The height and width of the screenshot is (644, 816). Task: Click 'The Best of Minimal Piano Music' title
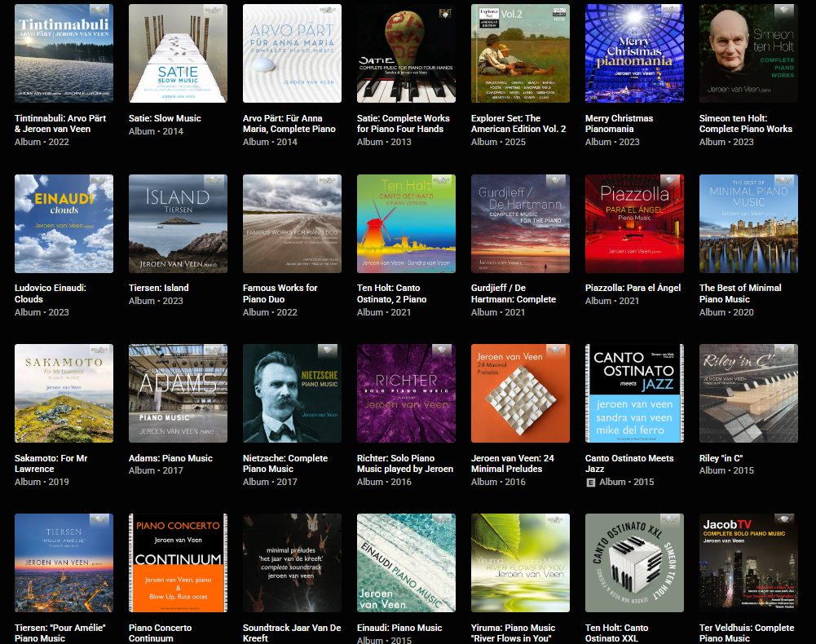point(740,293)
